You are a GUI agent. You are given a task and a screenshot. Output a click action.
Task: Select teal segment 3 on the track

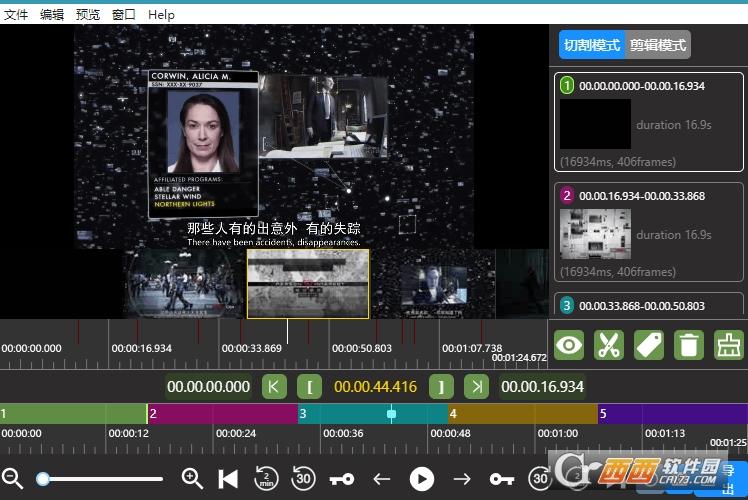point(373,414)
